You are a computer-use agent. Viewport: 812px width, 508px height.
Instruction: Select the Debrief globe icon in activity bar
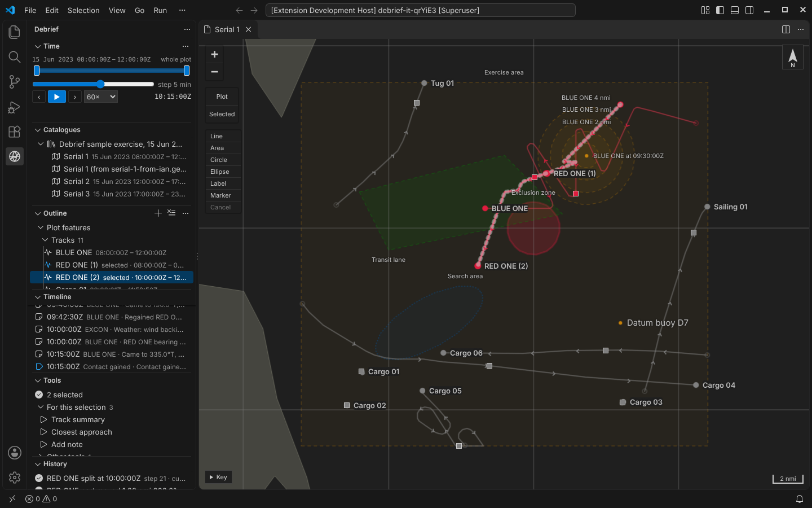(x=15, y=156)
